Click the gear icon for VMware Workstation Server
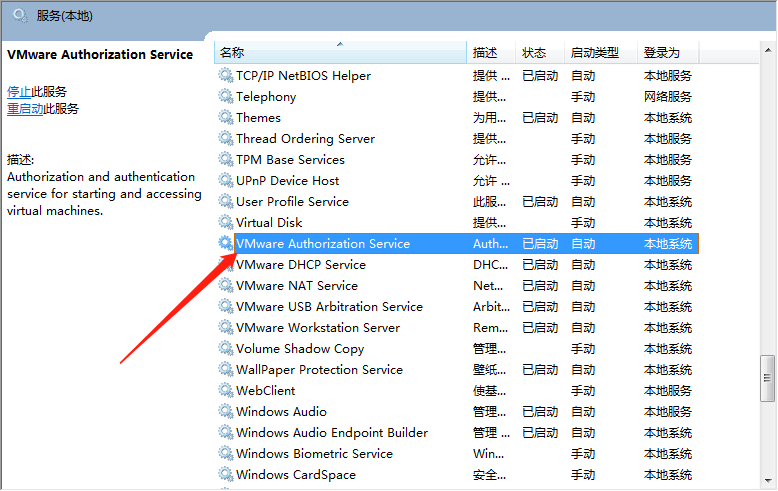This screenshot has height=491, width=778. (x=226, y=327)
